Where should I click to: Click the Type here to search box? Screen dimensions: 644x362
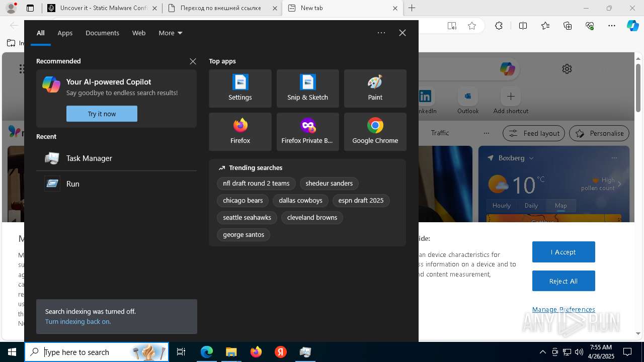click(97, 352)
